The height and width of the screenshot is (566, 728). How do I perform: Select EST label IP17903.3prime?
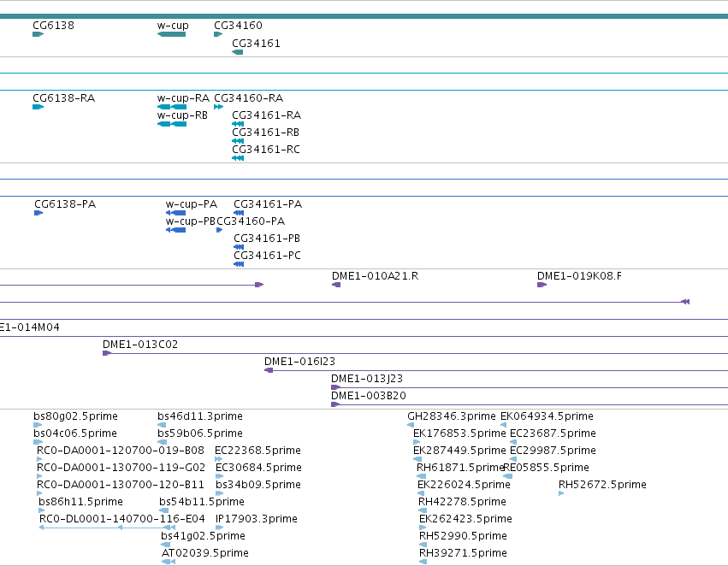click(x=257, y=519)
